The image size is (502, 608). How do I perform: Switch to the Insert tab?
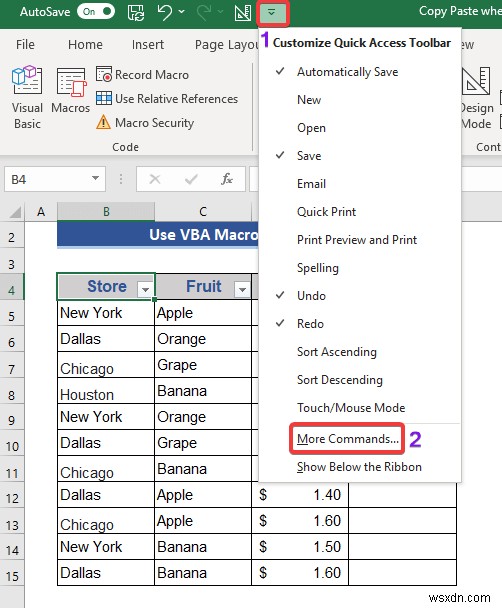point(148,45)
